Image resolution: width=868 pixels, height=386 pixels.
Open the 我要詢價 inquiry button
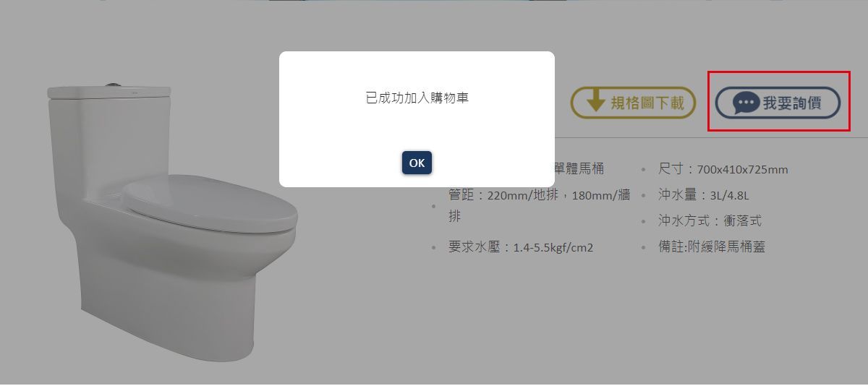778,103
